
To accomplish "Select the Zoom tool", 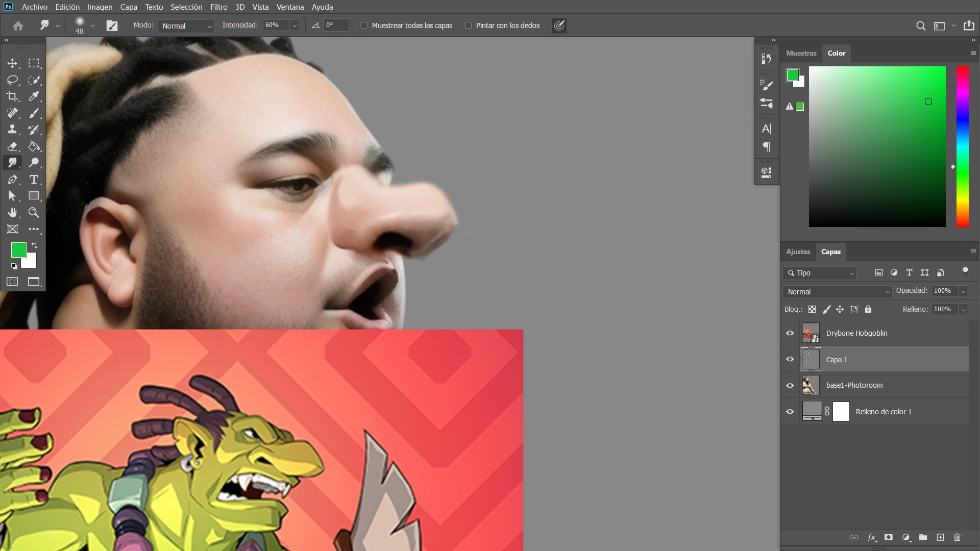I will tap(34, 212).
